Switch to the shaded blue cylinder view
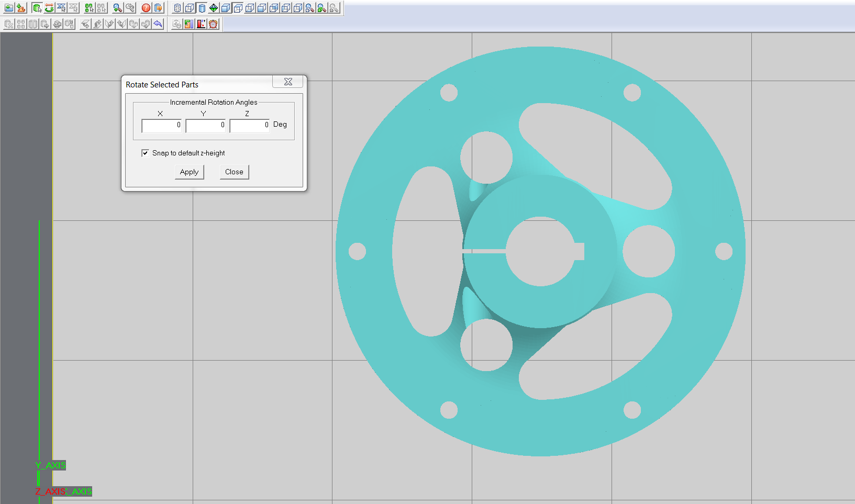Screen dimensions: 855x504 202,8
